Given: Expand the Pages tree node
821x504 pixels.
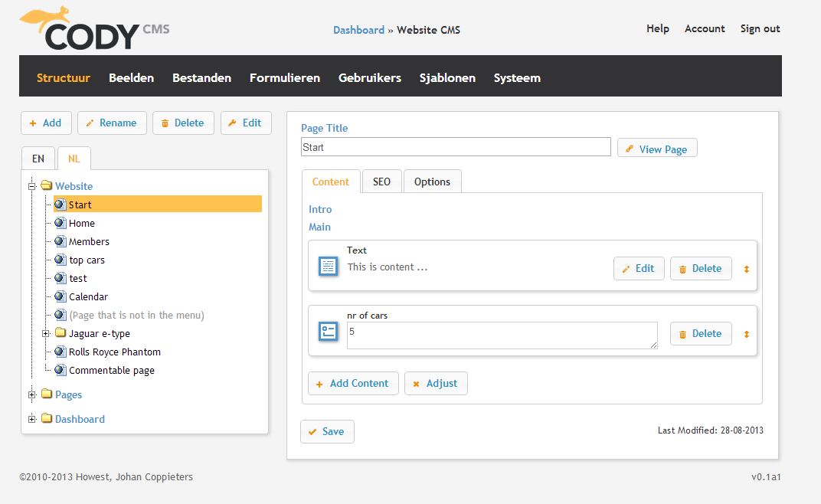Looking at the screenshot, I should point(32,394).
